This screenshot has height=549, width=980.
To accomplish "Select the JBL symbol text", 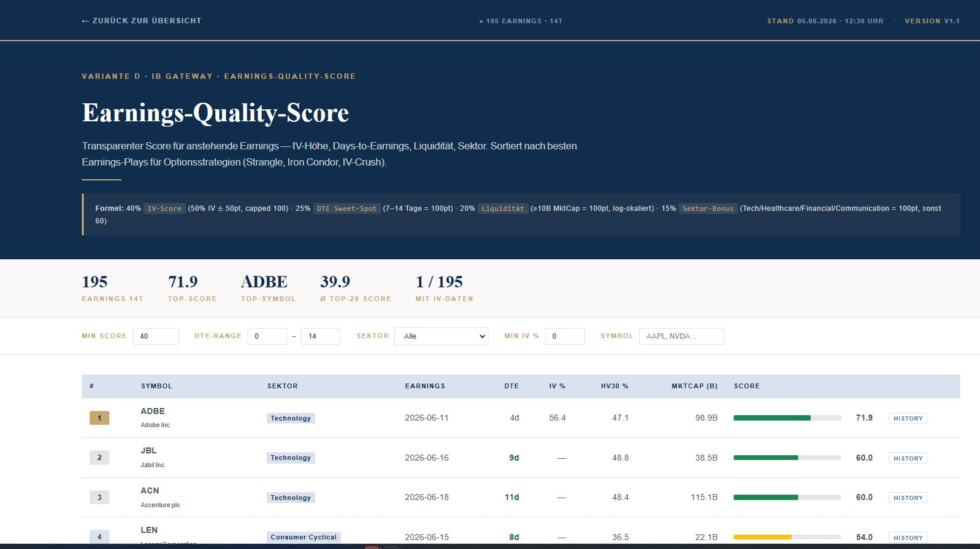I will coord(148,450).
